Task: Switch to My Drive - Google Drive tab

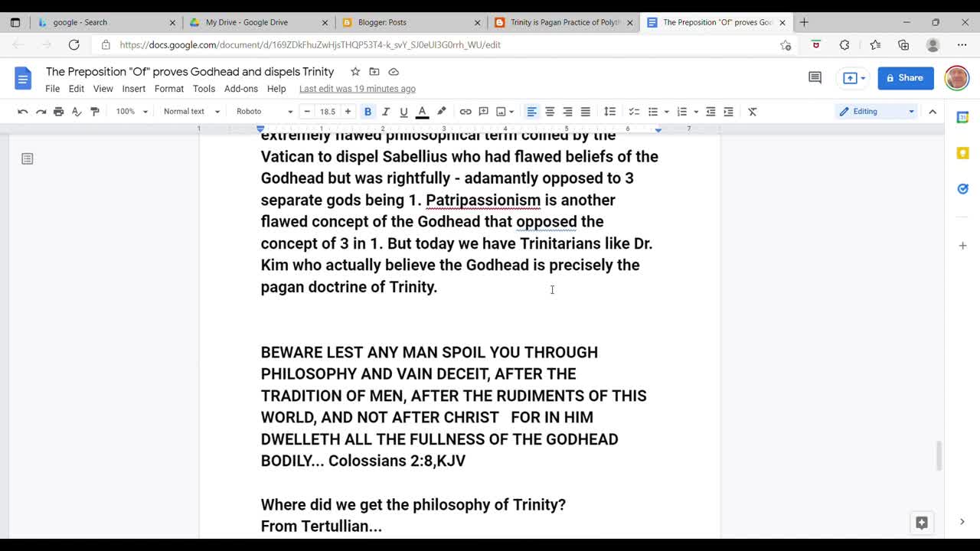Action: 257,22
